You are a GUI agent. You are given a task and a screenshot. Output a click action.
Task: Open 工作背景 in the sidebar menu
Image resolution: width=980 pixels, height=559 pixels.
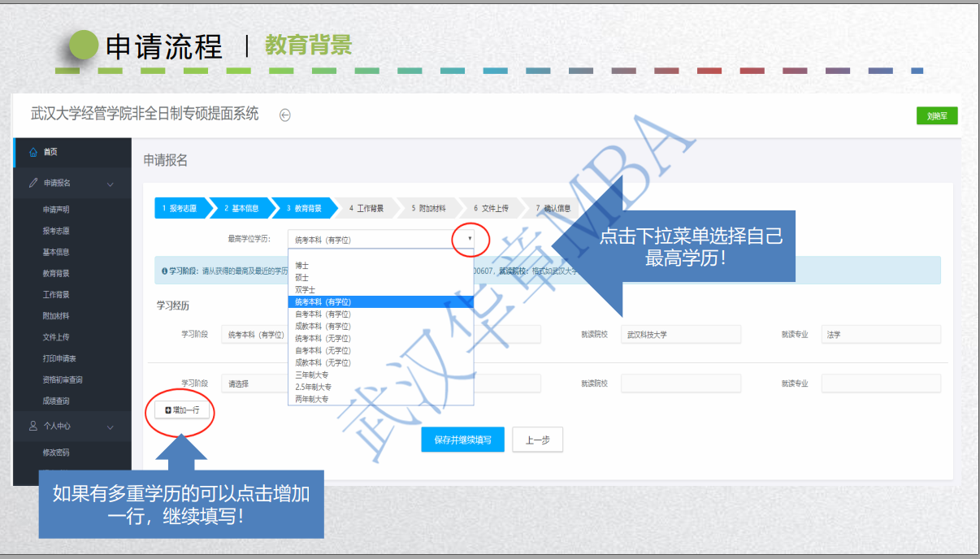click(x=56, y=294)
